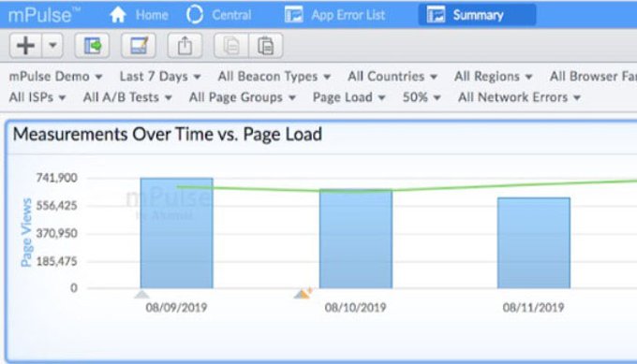The image size is (637, 364).
Task: Click the Summary dashboard icon
Action: tap(436, 15)
